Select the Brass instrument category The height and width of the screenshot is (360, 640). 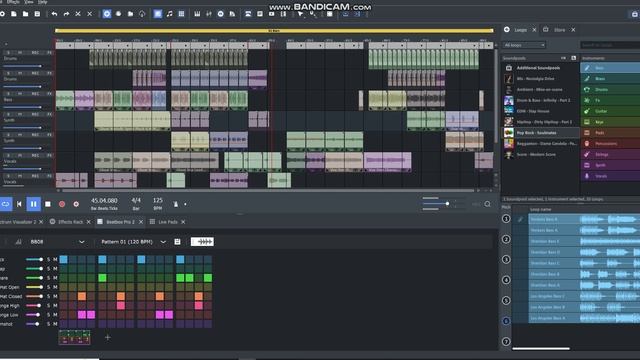610,78
